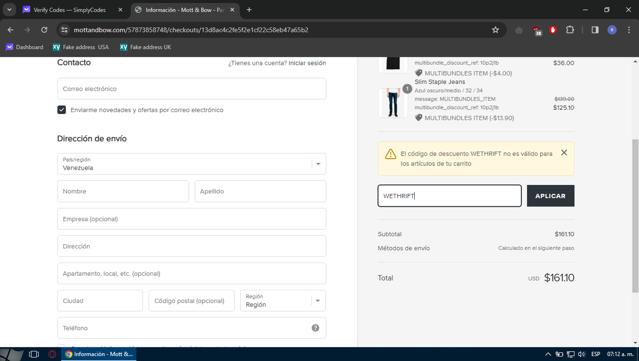Open Fake address USA bookmark

(81, 47)
